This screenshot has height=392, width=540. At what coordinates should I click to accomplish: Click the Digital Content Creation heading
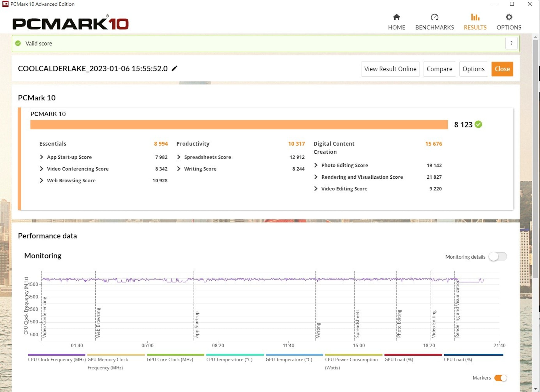(x=334, y=148)
